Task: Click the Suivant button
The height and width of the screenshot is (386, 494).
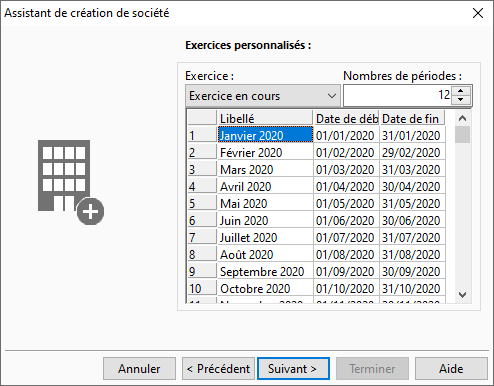Action: pos(293,369)
